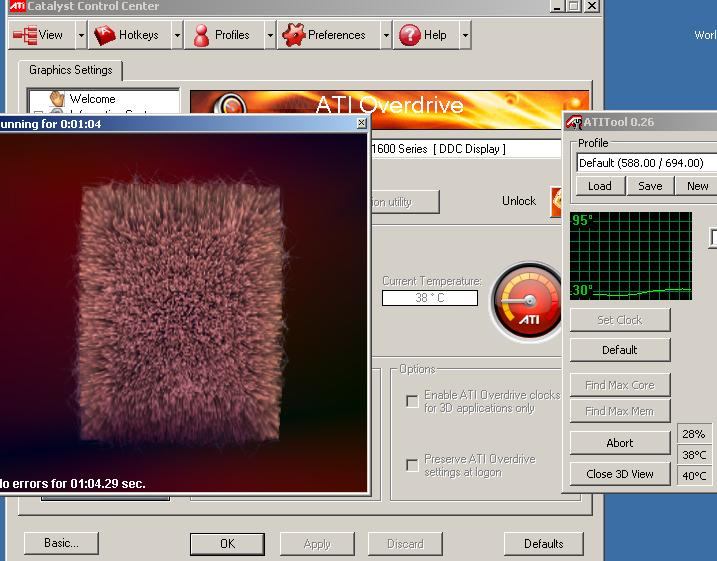Click the OK button
Viewport: 717px width, 561px height.
coord(227,544)
